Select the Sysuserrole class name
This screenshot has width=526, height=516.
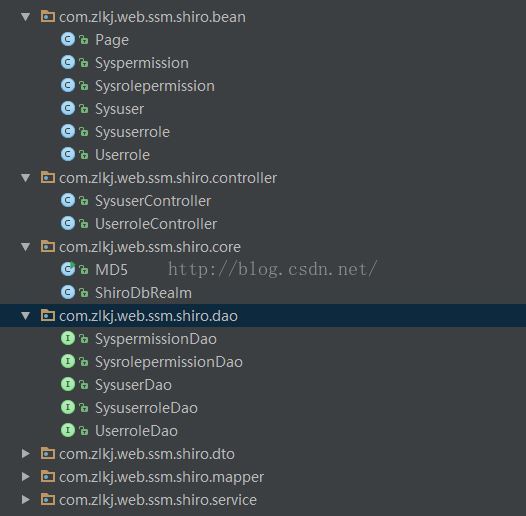tap(133, 132)
